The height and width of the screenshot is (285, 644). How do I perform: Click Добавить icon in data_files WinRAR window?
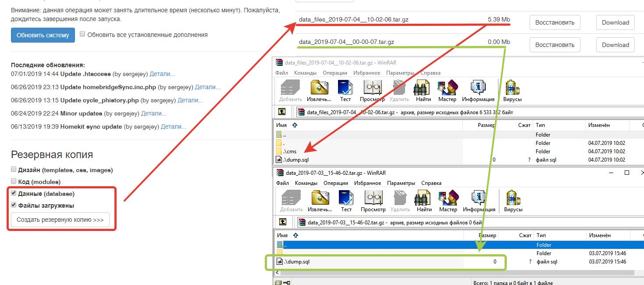[290, 91]
